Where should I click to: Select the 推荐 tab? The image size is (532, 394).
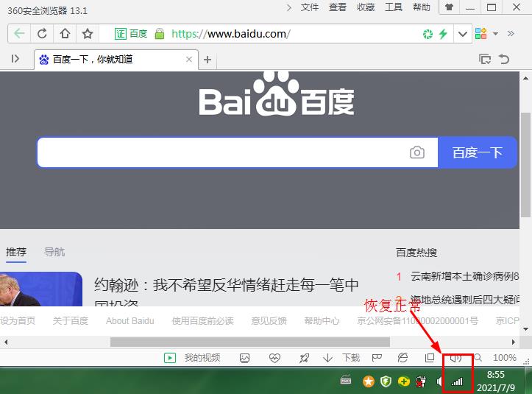pyautogui.click(x=16, y=252)
